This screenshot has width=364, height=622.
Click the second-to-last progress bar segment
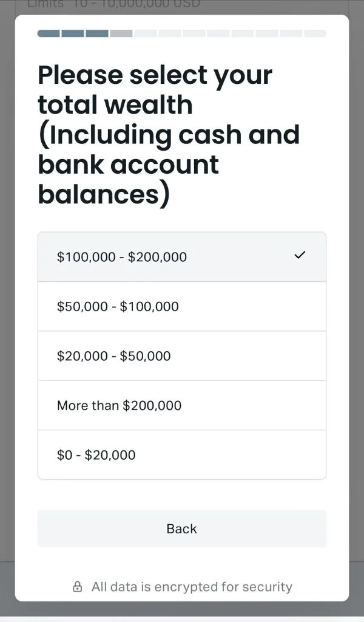tap(291, 33)
